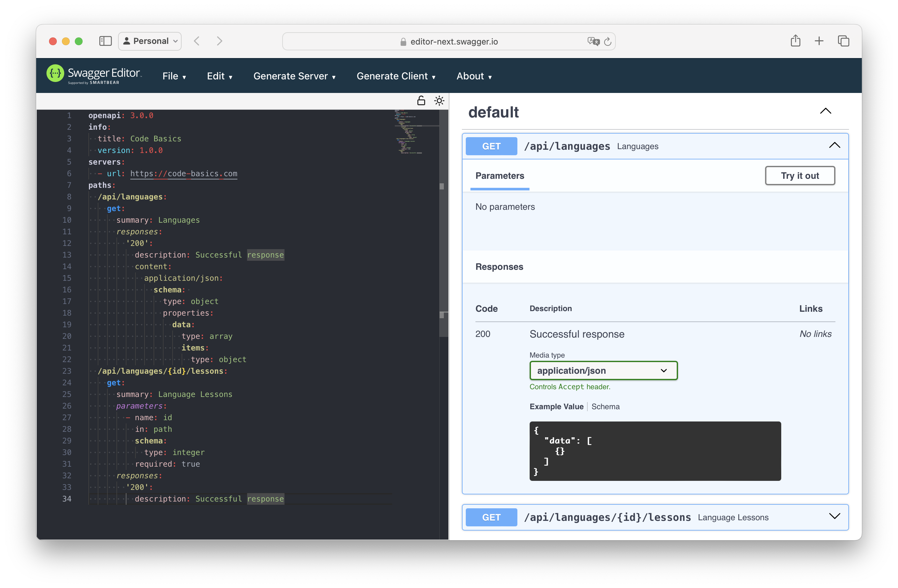
Task: Switch to the Schema tab
Action: (x=605, y=406)
